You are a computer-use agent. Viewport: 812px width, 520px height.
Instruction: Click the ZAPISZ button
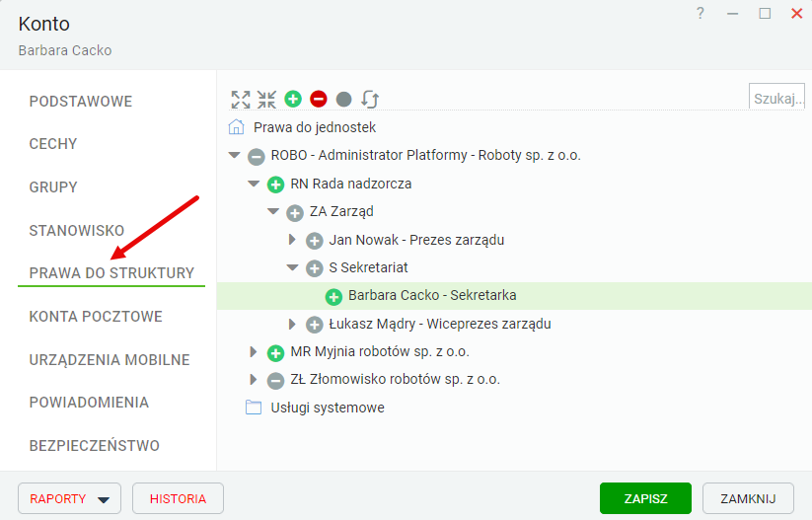pos(645,498)
